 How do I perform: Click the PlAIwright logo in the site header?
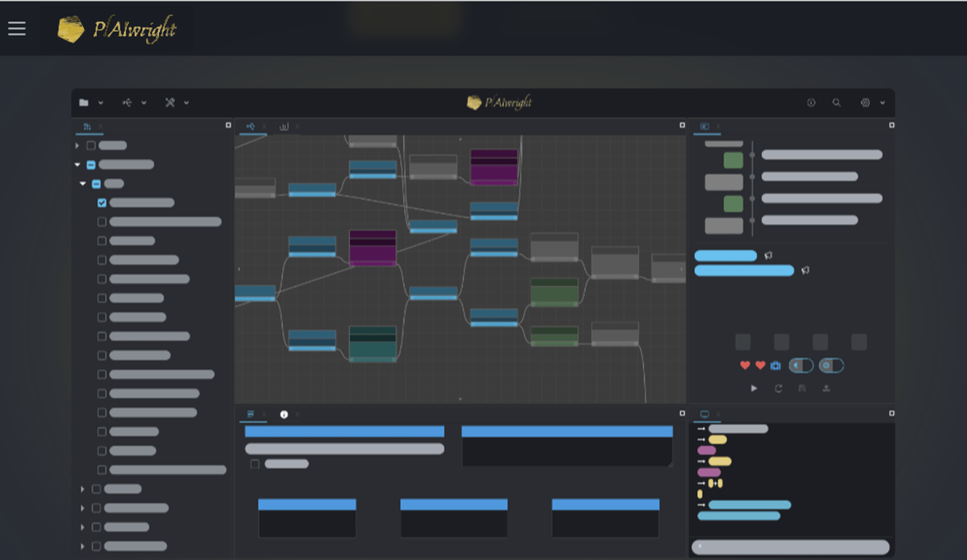[x=117, y=29]
